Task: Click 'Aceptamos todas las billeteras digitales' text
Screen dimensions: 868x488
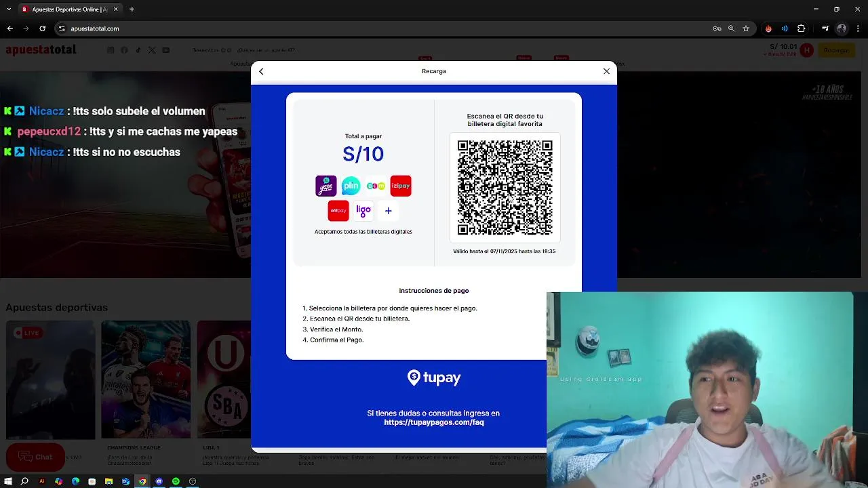Action: [x=363, y=232]
